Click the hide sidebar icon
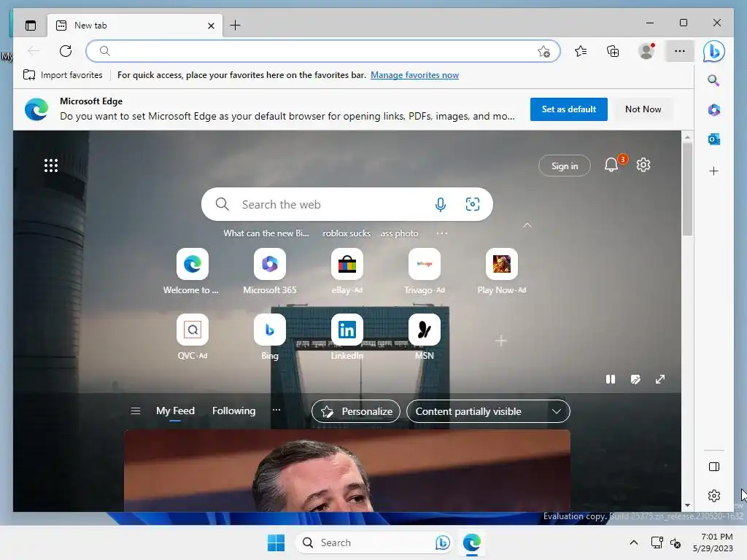Viewport: 747px width, 560px height. click(x=714, y=467)
